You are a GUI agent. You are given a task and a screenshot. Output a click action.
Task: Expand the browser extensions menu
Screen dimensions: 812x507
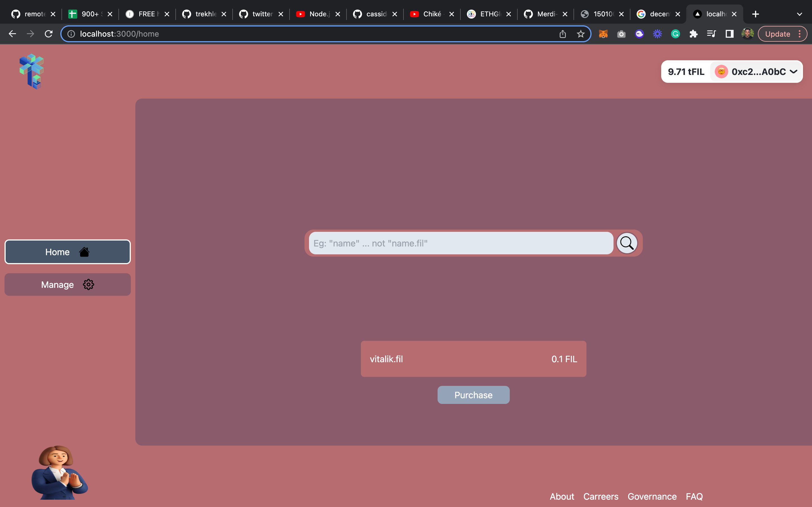(693, 33)
